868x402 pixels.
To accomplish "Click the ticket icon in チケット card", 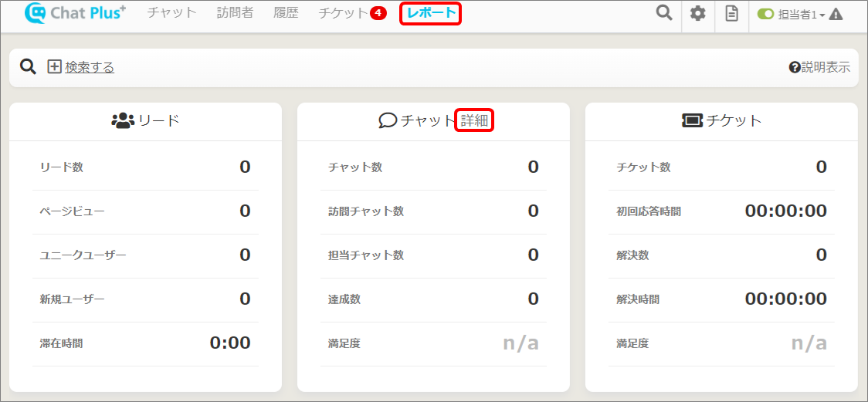I will 693,120.
